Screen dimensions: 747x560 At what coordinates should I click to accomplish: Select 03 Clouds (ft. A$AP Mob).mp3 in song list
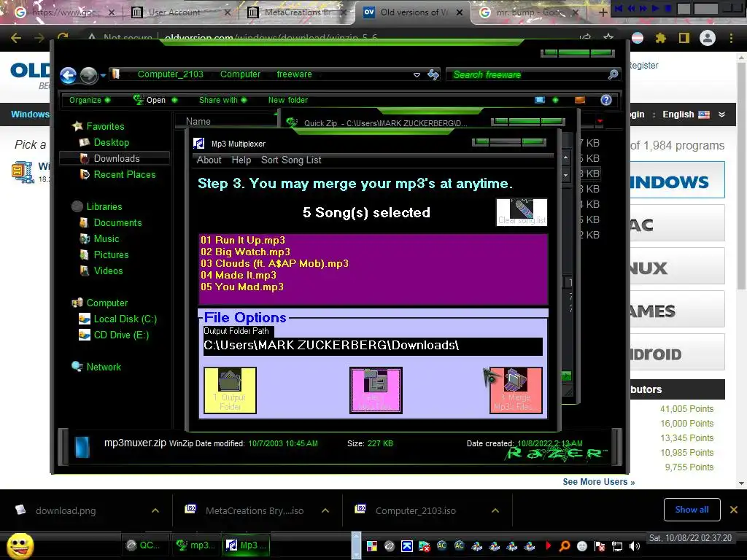pyautogui.click(x=274, y=263)
